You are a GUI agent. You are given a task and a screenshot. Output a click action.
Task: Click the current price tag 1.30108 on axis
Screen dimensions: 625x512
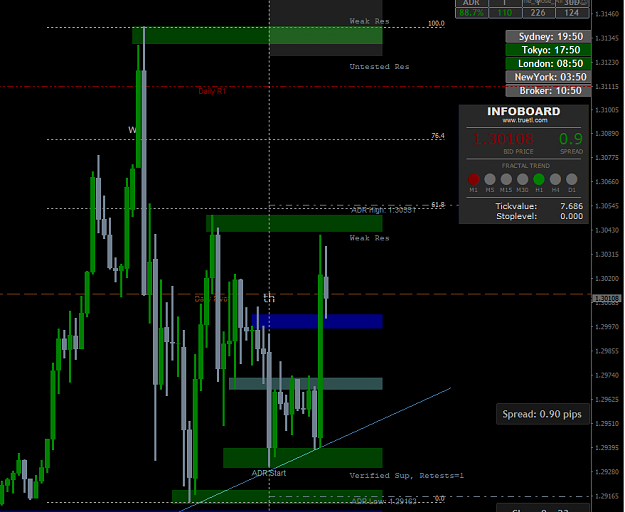(x=607, y=298)
